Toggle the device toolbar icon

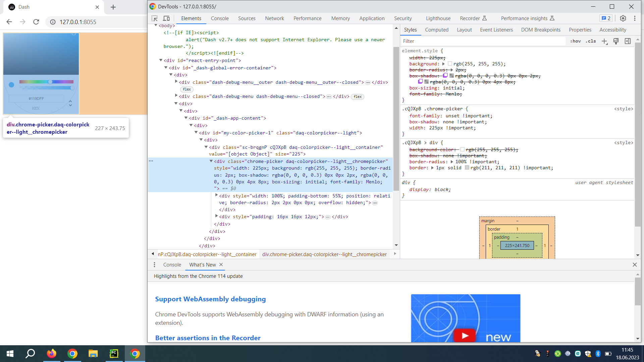point(166,18)
